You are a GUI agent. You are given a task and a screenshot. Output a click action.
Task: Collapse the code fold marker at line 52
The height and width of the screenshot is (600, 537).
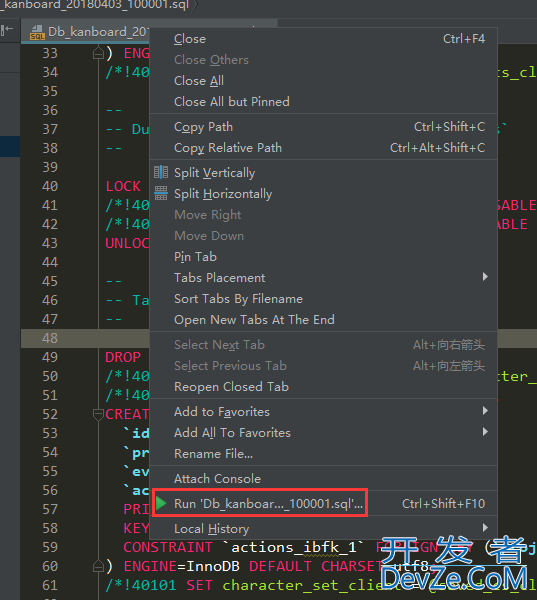pos(98,414)
